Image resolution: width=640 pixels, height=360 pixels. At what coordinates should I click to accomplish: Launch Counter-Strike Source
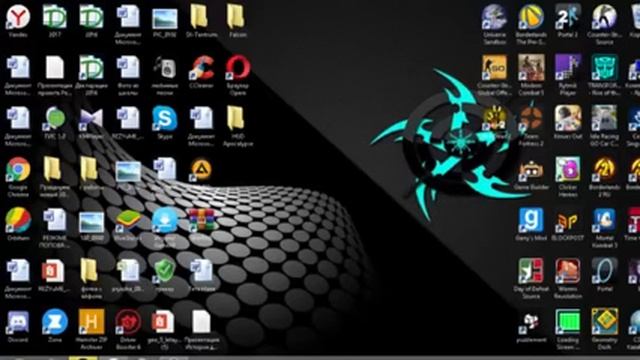click(604, 18)
